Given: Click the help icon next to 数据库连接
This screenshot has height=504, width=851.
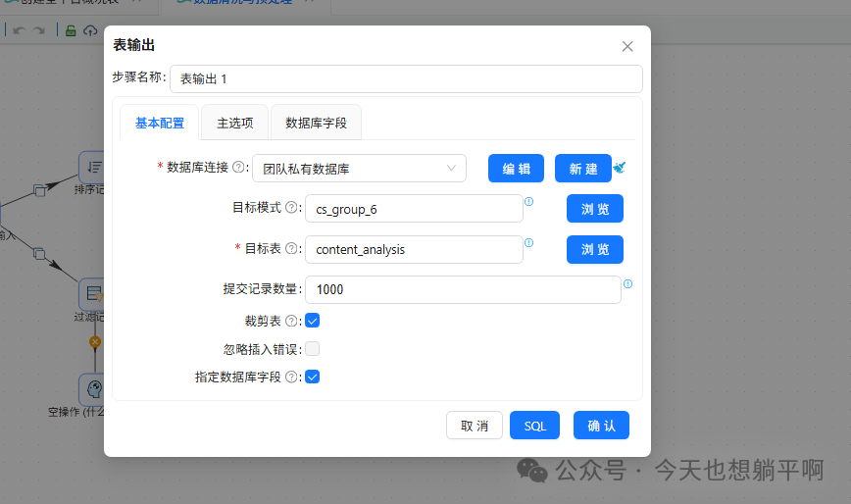Looking at the screenshot, I should [238, 167].
